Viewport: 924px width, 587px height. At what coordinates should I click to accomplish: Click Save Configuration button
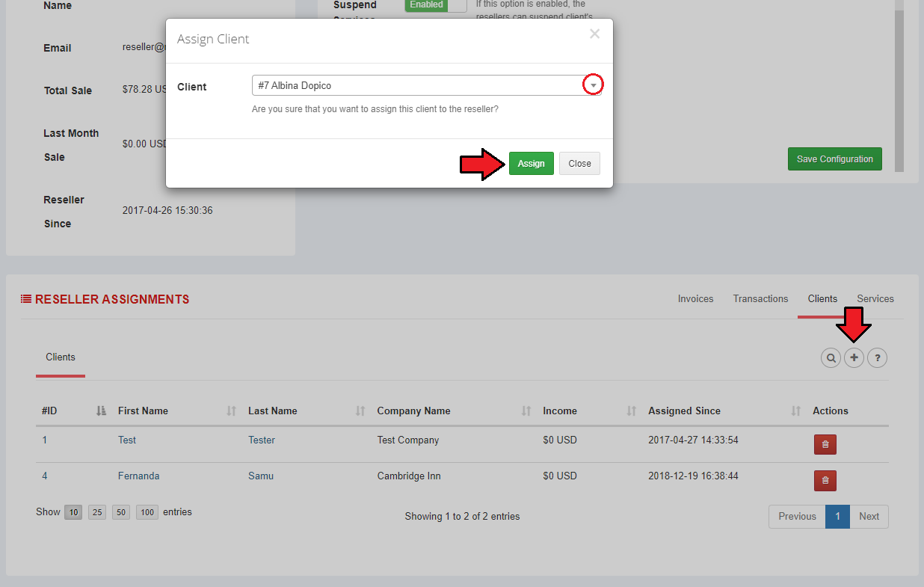point(835,159)
